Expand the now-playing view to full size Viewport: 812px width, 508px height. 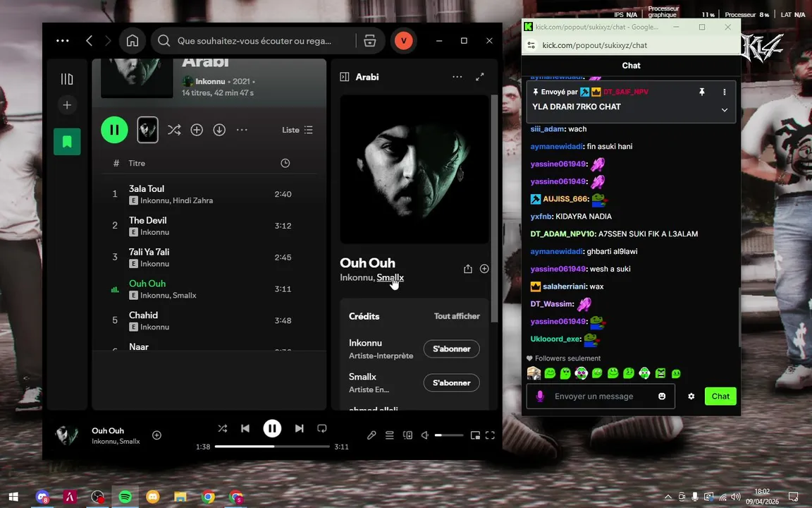click(x=480, y=77)
